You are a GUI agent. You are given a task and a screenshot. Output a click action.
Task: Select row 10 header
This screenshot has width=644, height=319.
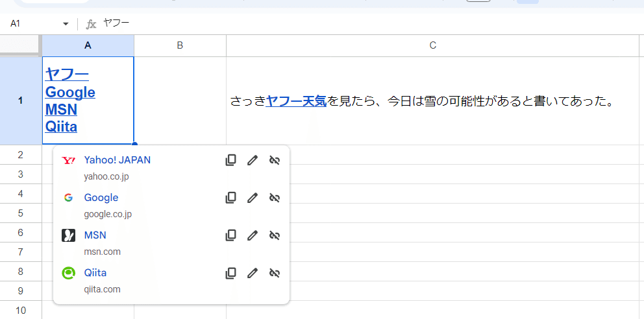21,311
